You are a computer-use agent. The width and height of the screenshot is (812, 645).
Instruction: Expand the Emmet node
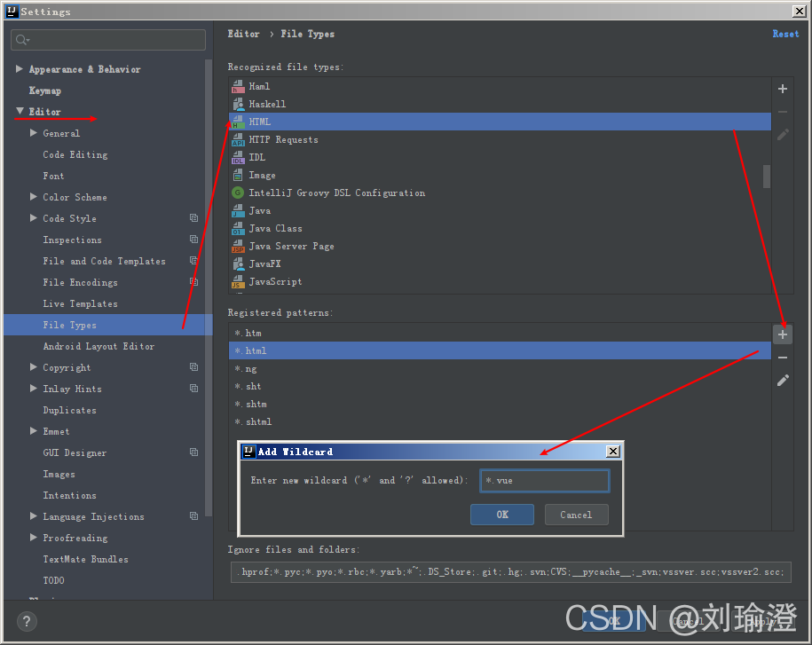pos(34,430)
